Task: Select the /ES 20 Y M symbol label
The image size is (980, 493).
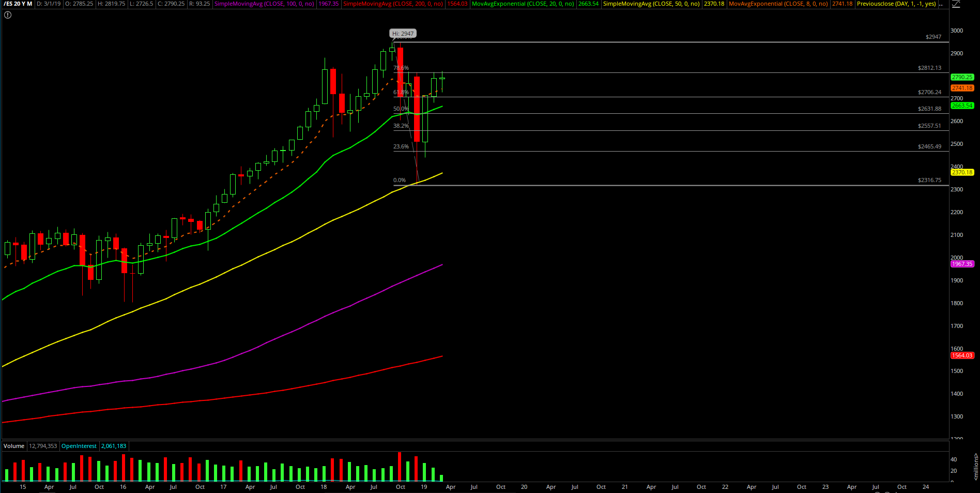Action: (x=18, y=4)
